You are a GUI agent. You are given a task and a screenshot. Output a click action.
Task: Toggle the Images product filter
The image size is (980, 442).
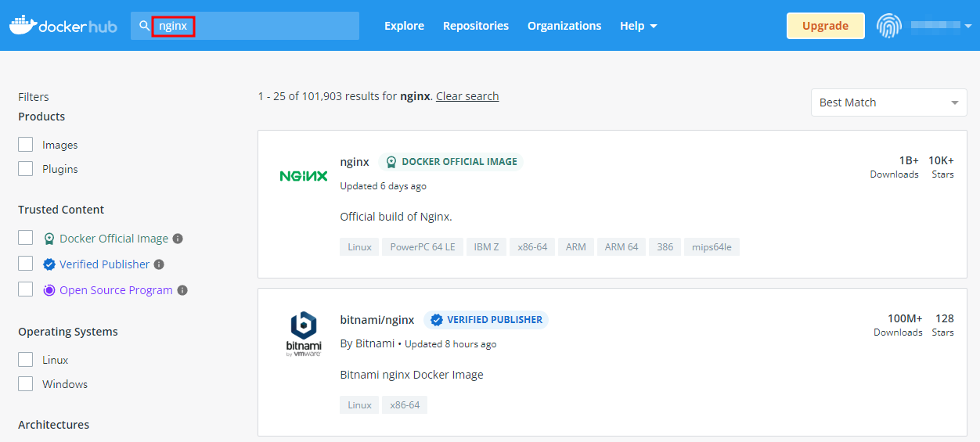(26, 145)
